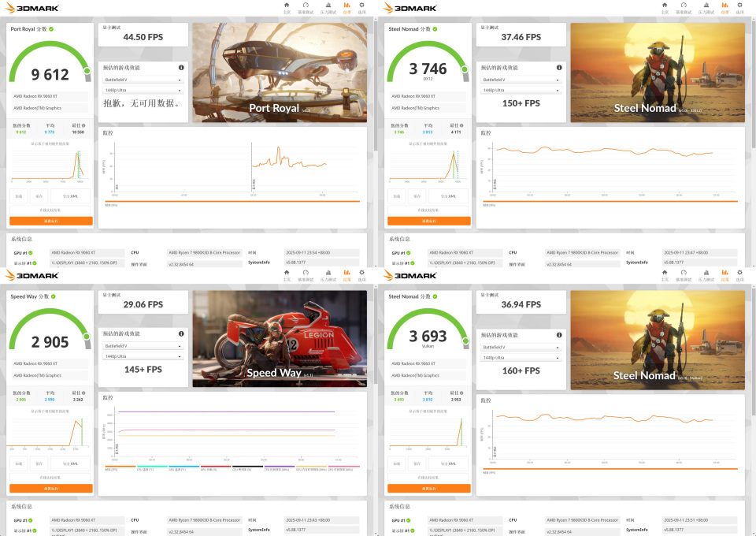Click orange Run Again button under Port Royal score
This screenshot has height=536, width=756.
tap(51, 221)
